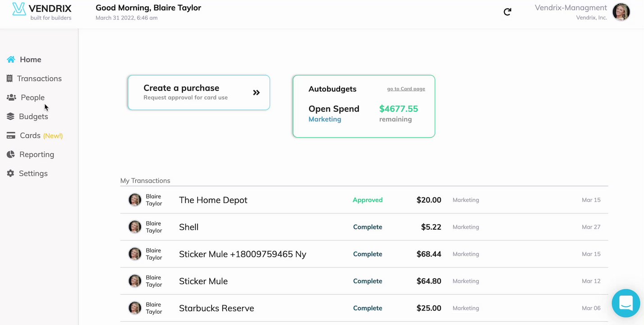Select the Marketing budget under Open Spend
The image size is (644, 325).
[x=325, y=119]
